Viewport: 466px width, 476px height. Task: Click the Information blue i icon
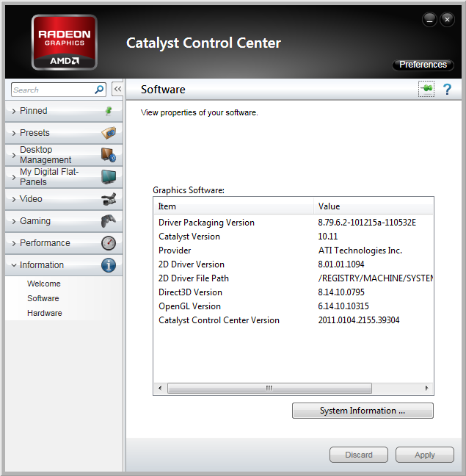[x=109, y=265]
